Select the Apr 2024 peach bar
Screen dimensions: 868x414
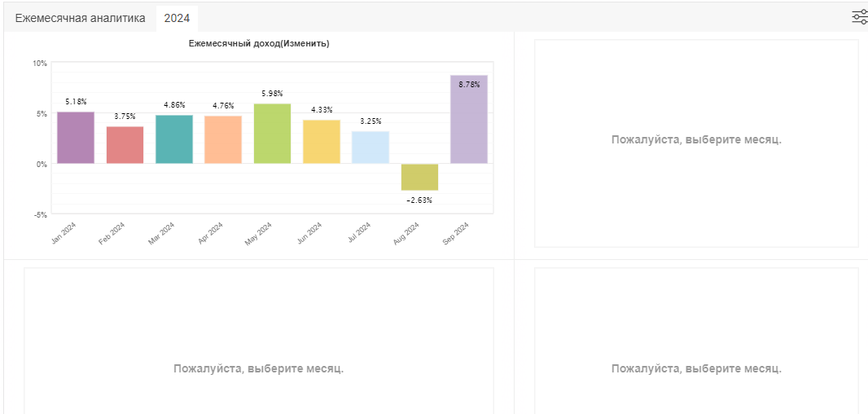(x=223, y=139)
